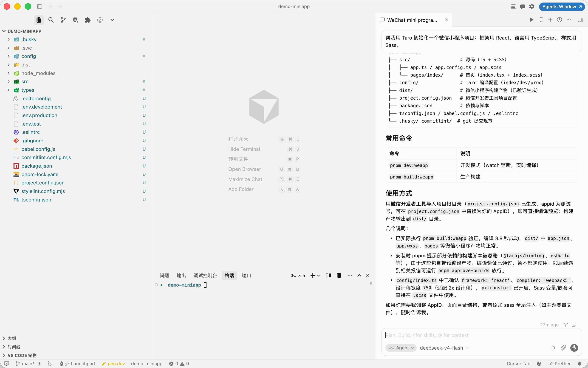
Task: Create a new terminal with plus icon
Action: click(x=312, y=276)
